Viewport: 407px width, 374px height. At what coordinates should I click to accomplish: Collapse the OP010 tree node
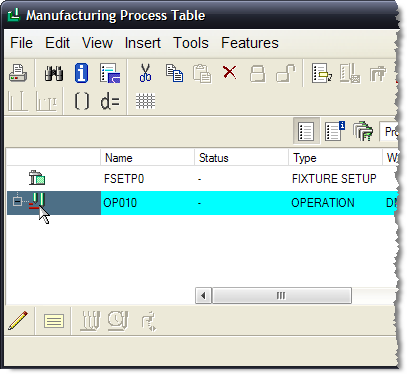[17, 201]
